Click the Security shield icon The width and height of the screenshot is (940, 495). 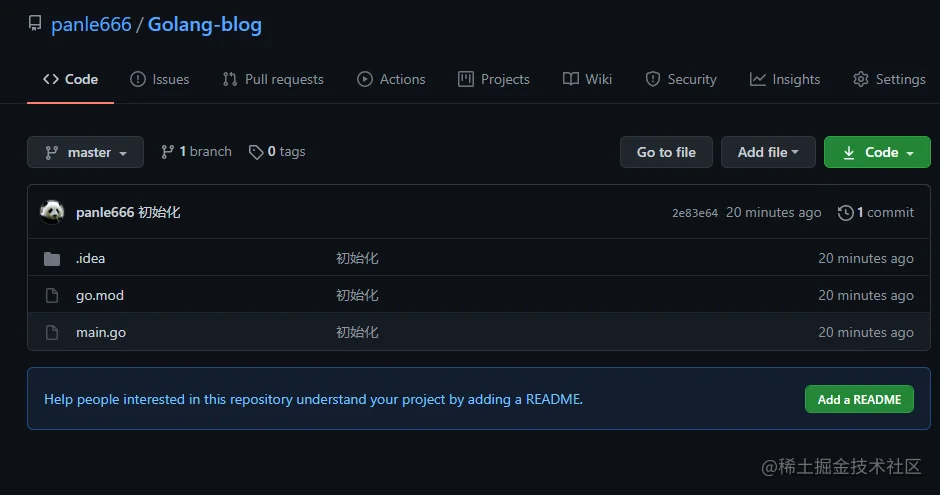(653, 79)
